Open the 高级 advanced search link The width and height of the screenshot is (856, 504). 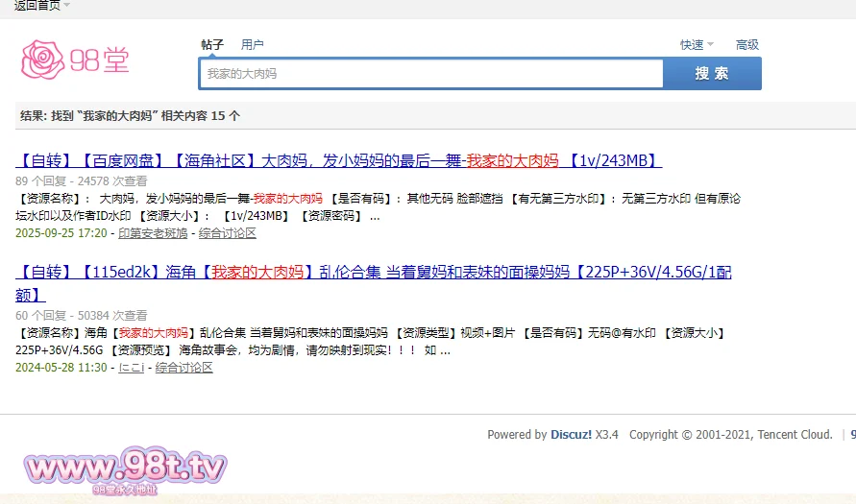(x=746, y=44)
